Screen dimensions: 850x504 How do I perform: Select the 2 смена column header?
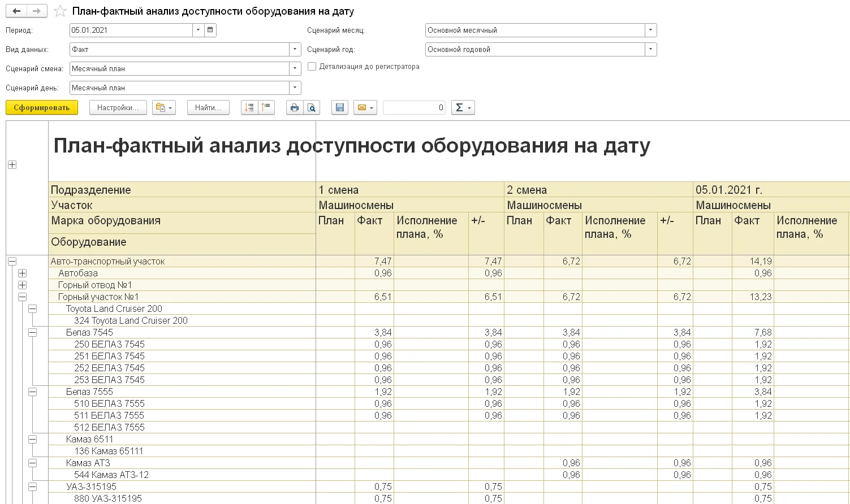pyautogui.click(x=598, y=190)
